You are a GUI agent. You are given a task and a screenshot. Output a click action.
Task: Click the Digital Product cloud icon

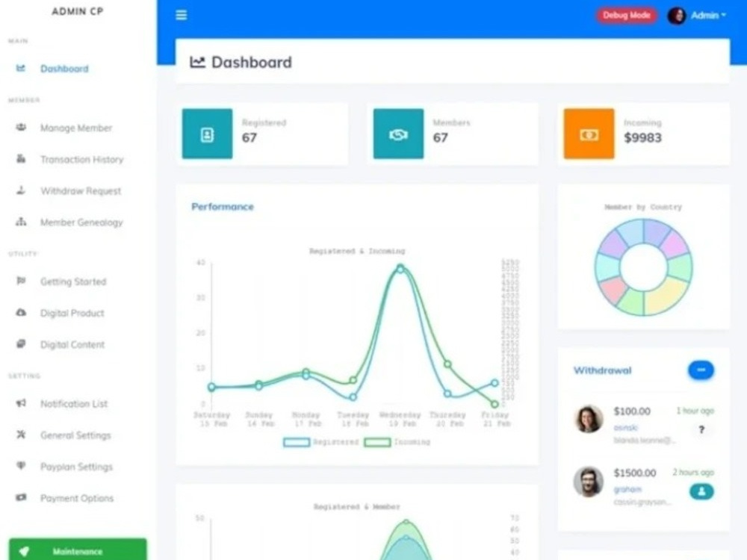coord(21,312)
